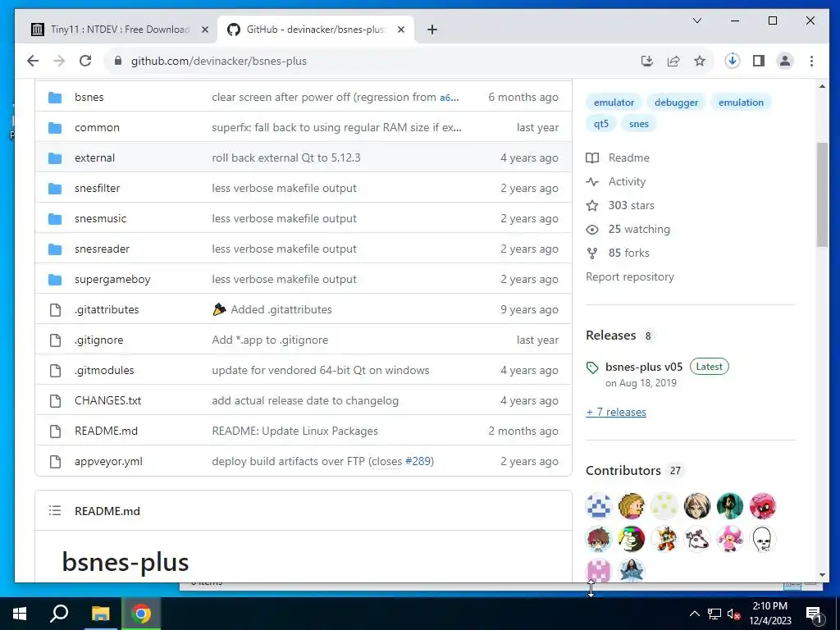Viewport: 840px width, 630px height.
Task: Show hidden system tray icons
Action: [694, 614]
